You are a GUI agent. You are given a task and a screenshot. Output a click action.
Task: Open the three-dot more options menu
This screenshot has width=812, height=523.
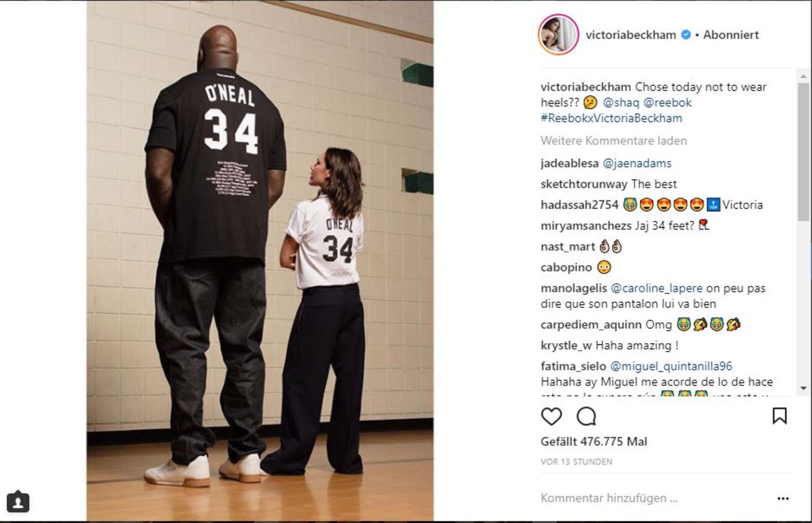[x=783, y=499]
